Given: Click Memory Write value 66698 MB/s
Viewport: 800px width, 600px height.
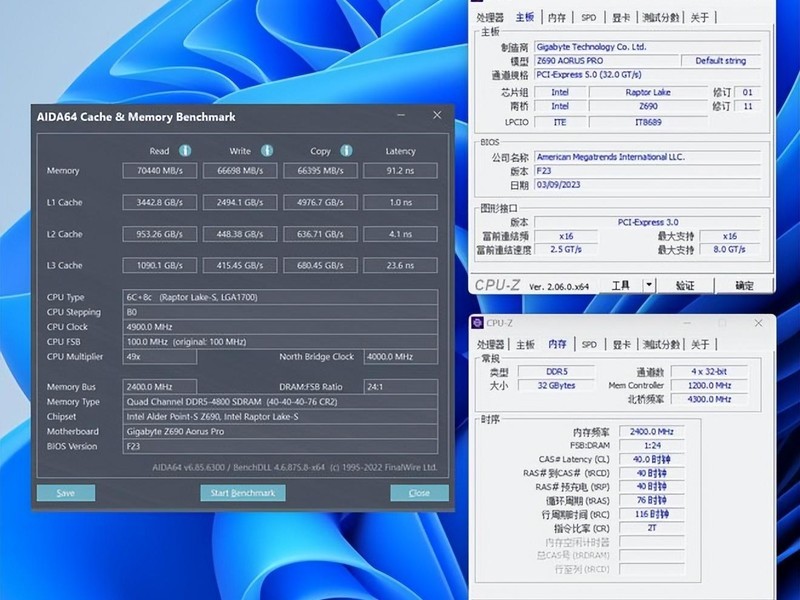Looking at the screenshot, I should (240, 170).
